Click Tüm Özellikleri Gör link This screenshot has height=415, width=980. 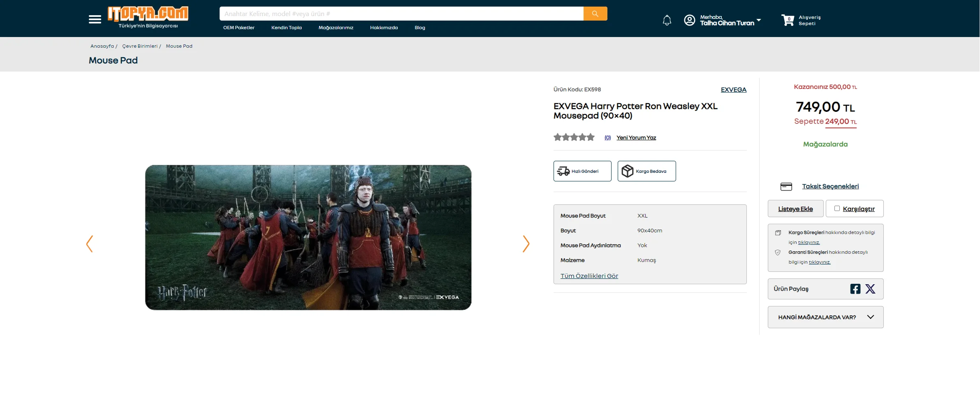pyautogui.click(x=589, y=276)
